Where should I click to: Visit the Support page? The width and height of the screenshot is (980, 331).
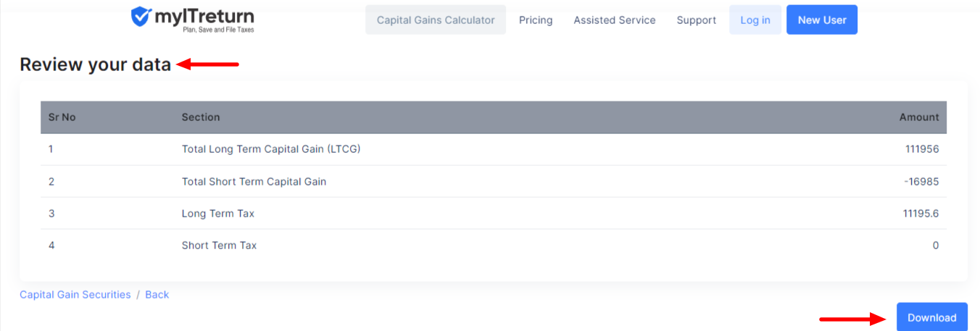point(697,20)
